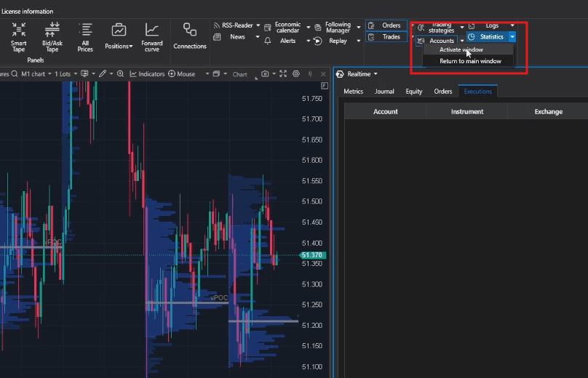Open the Forward curve panel
Viewport: 588px width, 378px height.
coord(152,36)
